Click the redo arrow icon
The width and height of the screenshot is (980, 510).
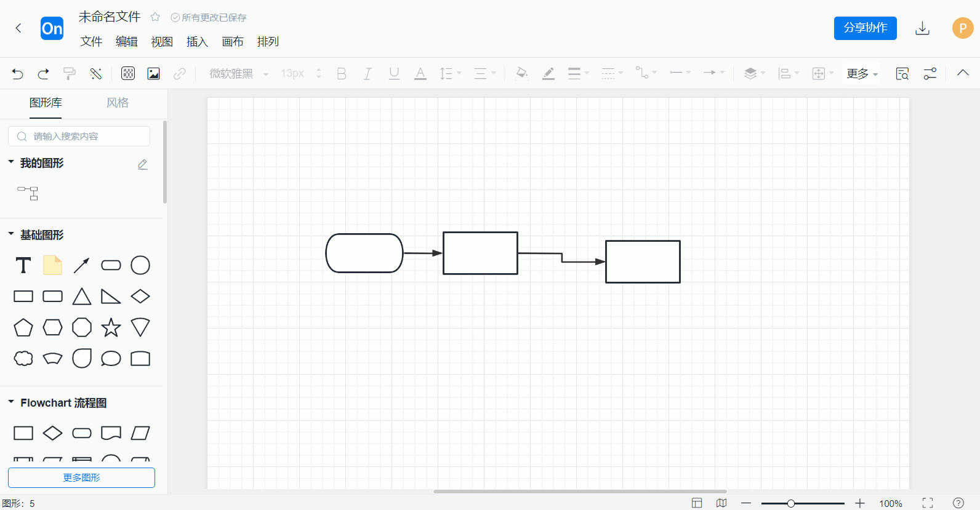[x=43, y=74]
